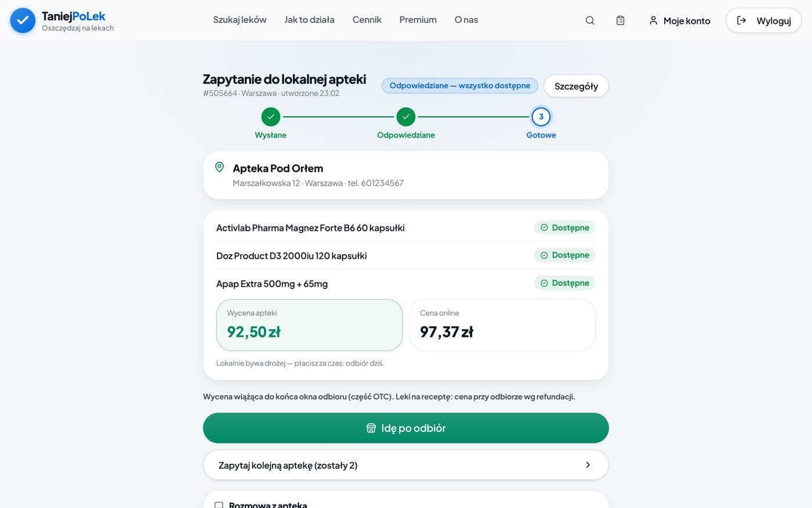Click the TaniejPoLek checkmark logo
This screenshot has height=508, width=812.
[23, 20]
